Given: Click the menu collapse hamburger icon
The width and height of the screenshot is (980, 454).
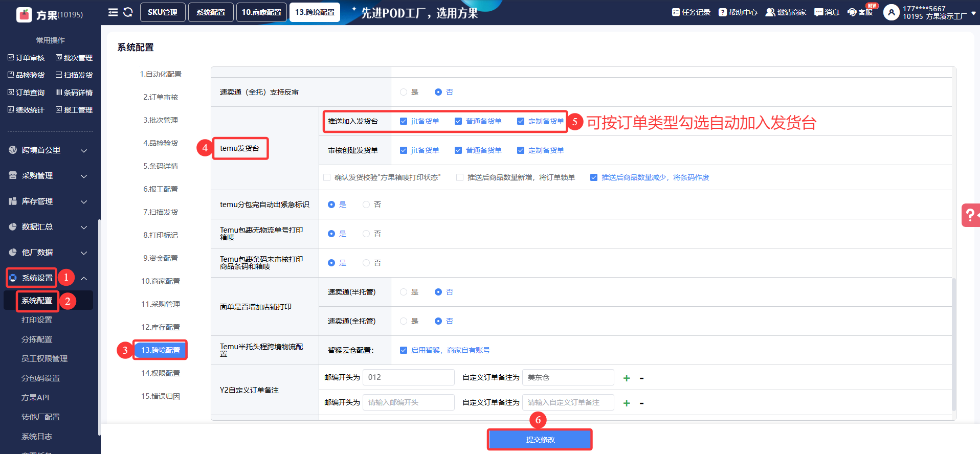Looking at the screenshot, I should pyautogui.click(x=113, y=12).
